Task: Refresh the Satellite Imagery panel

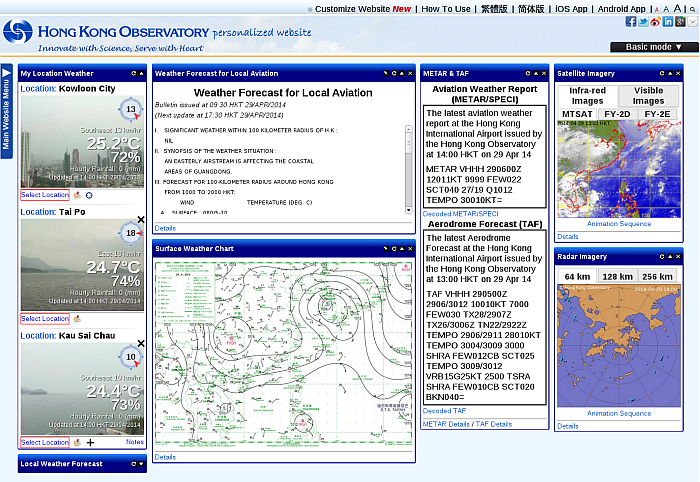Action: (x=662, y=73)
